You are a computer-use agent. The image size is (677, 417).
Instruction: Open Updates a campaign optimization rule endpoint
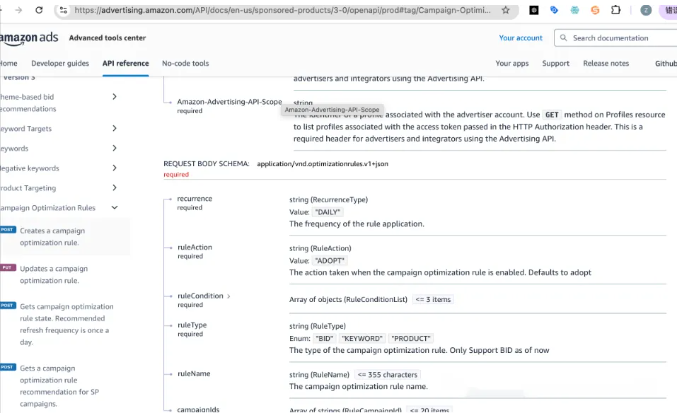coord(54,275)
